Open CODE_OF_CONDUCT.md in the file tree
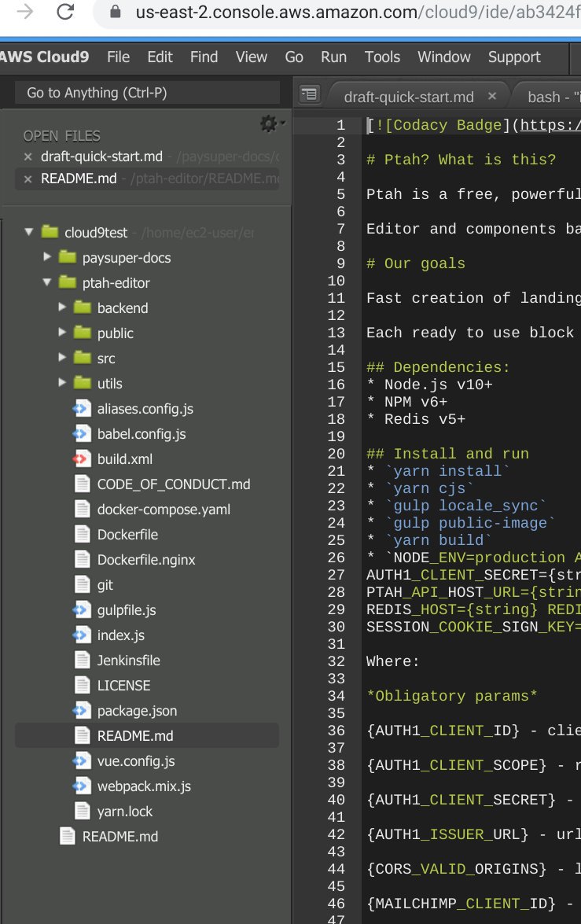The width and height of the screenshot is (581, 924). click(174, 484)
